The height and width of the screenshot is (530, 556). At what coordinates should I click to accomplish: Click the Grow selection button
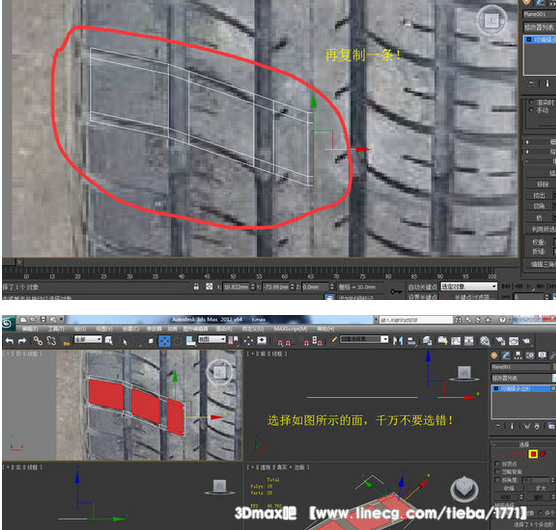[x=541, y=489]
